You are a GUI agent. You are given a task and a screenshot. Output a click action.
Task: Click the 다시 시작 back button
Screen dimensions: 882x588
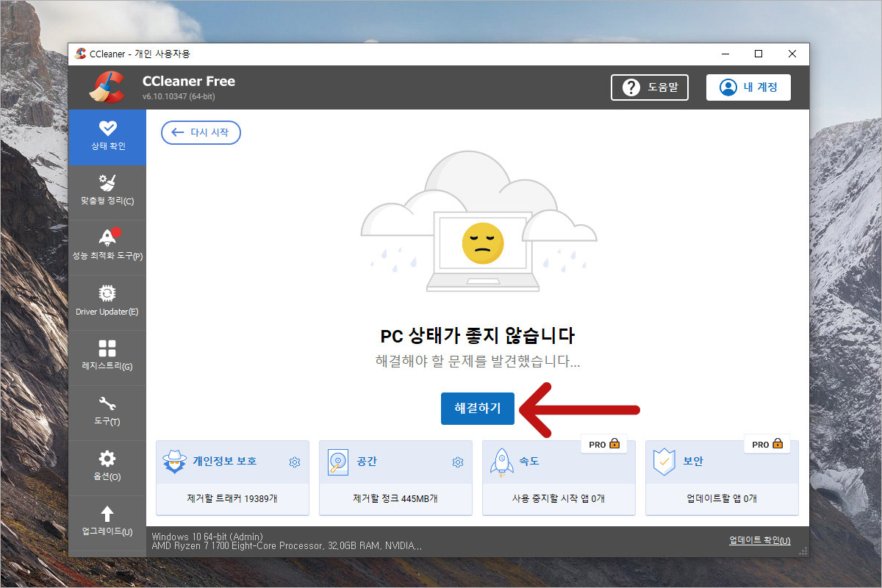point(201,133)
